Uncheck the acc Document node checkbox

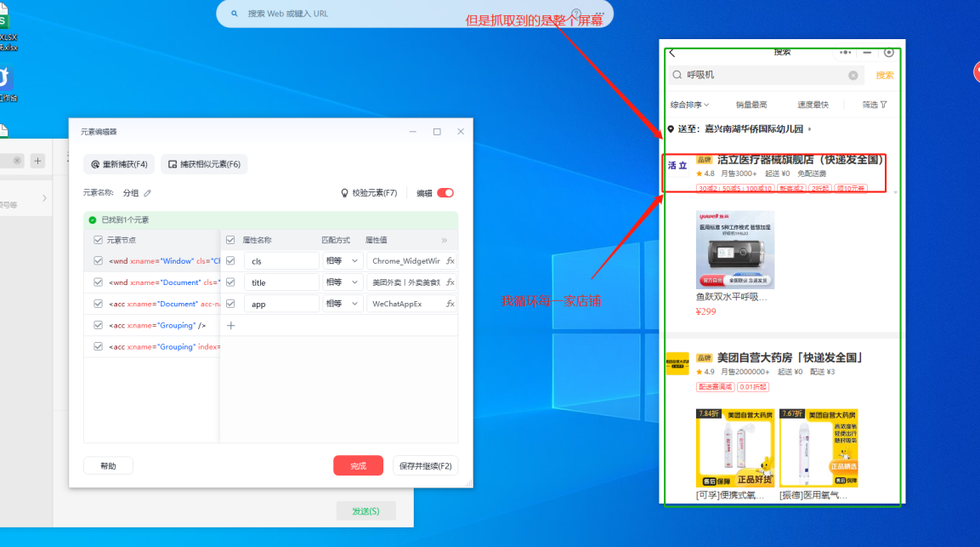click(x=98, y=304)
